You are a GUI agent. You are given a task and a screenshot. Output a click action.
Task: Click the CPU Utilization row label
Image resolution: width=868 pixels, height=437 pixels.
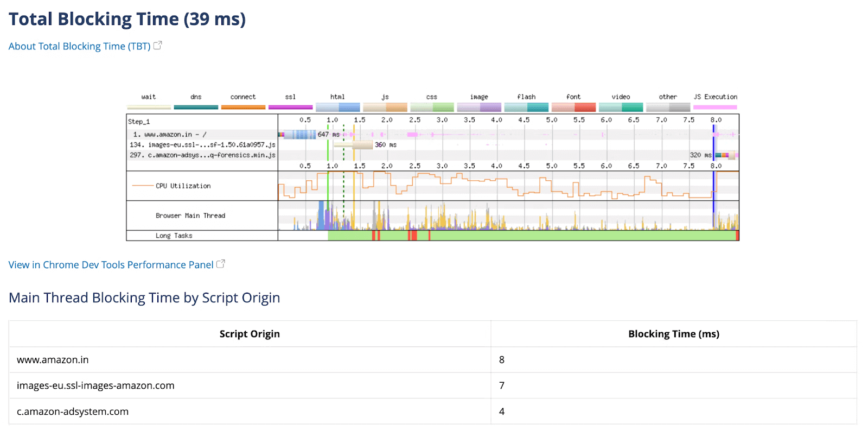pyautogui.click(x=183, y=186)
